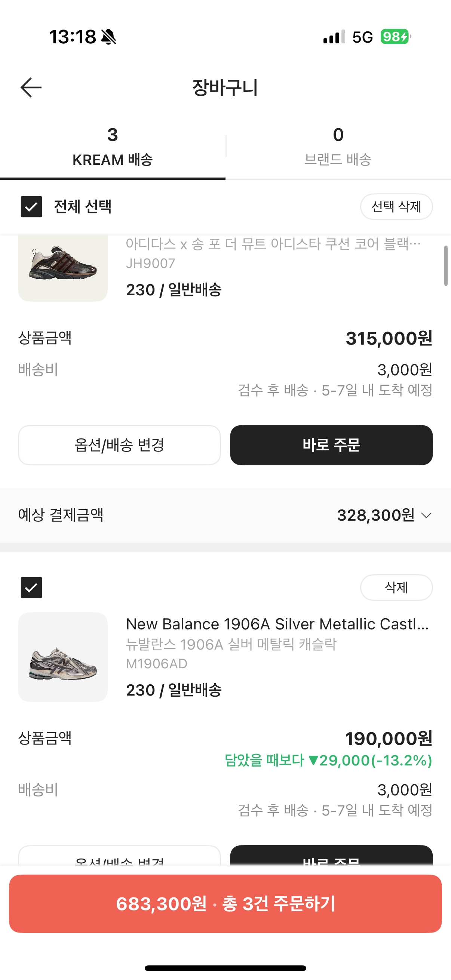Viewport: 451px width, 980px height.
Task: Tap the muted bell status icon
Action: click(108, 37)
